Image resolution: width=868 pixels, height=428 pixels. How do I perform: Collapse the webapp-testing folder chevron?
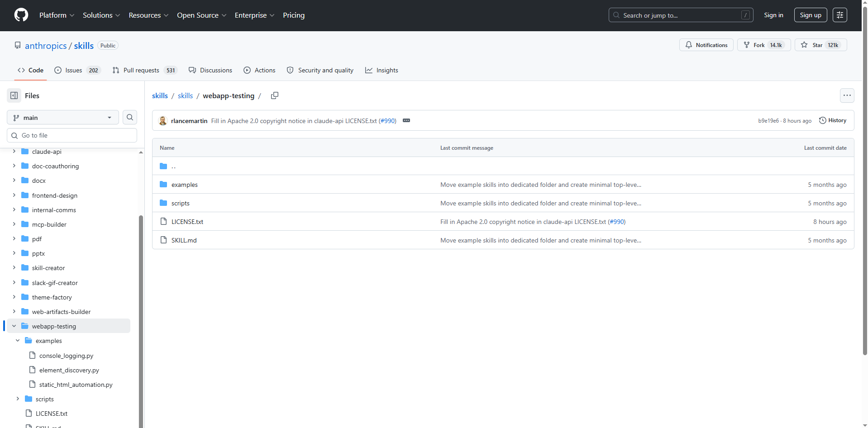pos(14,326)
